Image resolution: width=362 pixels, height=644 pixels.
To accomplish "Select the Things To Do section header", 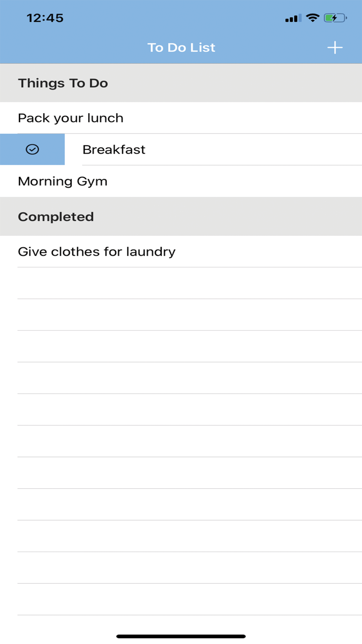I will (x=181, y=83).
